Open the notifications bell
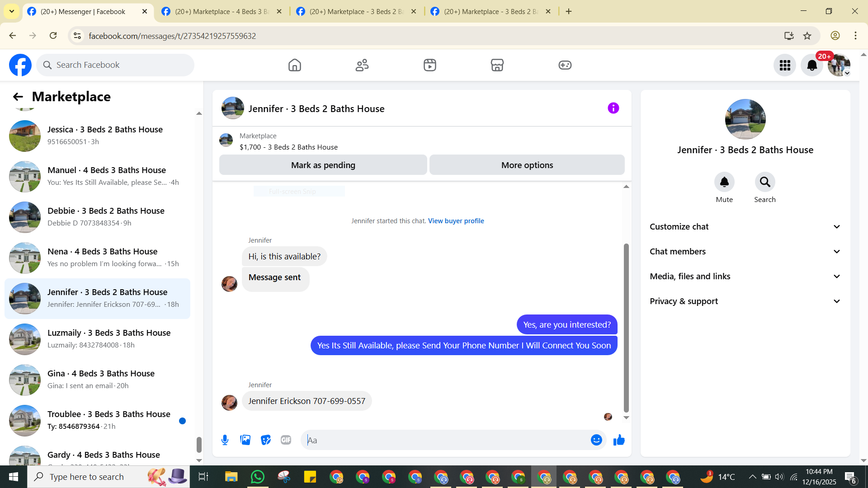Viewport: 868px width, 488px height. point(812,66)
